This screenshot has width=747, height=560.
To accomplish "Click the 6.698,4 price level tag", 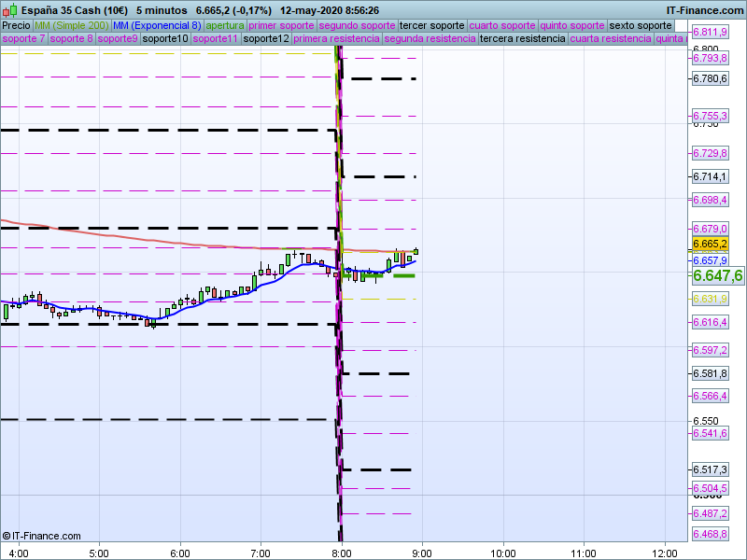I will point(711,200).
